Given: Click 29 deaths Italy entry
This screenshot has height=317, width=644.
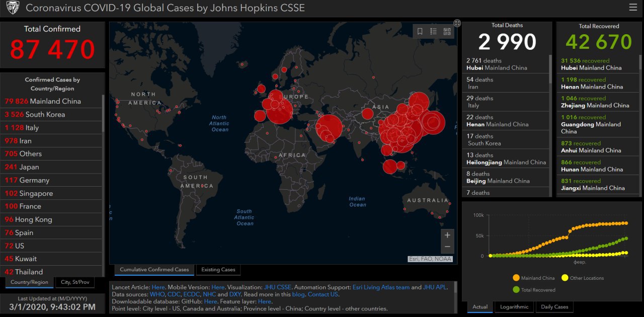Looking at the screenshot, I should [x=506, y=102].
